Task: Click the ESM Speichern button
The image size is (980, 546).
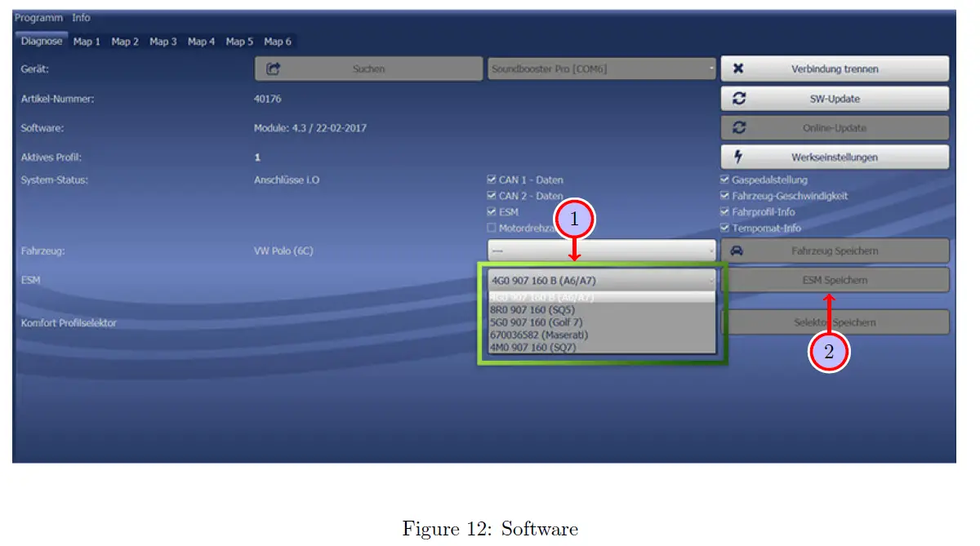Action: (835, 280)
